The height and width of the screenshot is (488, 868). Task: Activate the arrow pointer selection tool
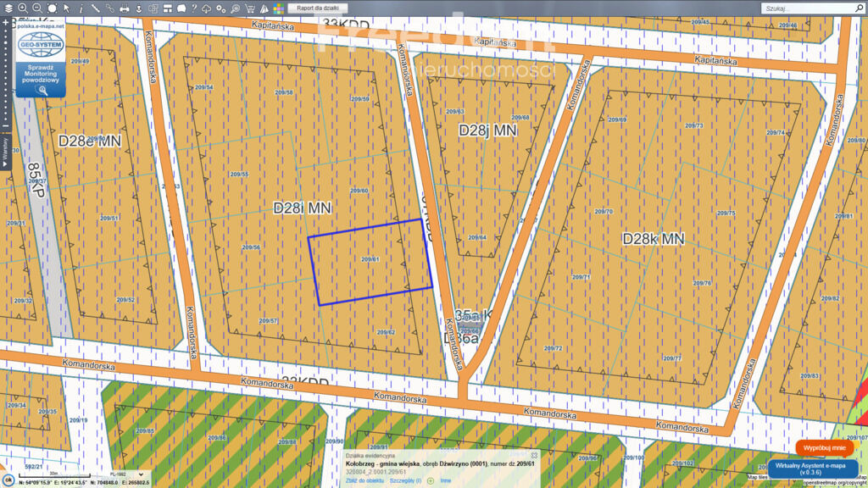click(x=66, y=8)
